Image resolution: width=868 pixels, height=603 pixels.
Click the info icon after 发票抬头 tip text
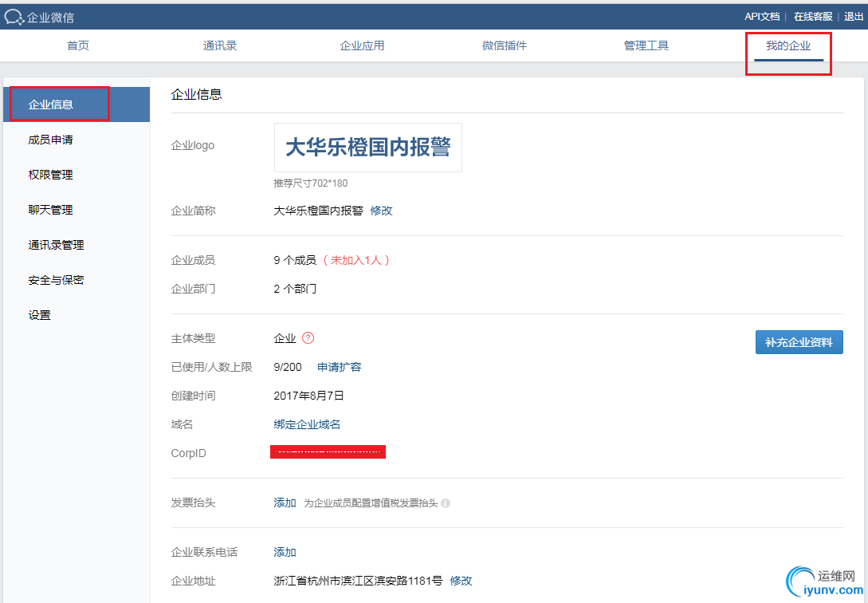click(x=446, y=503)
